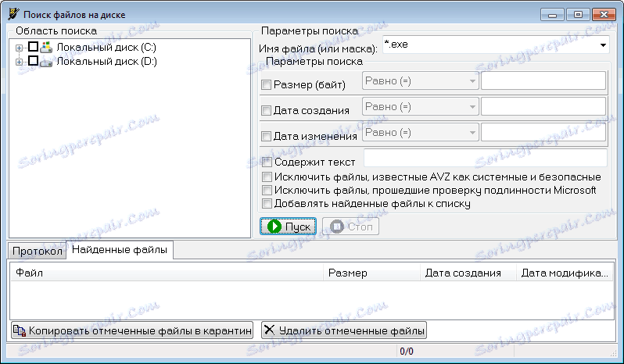Viewport: 624px width, 364px height.
Task: Open the Размер comparison dropdown Равно (=)
Action: pyautogui.click(x=420, y=81)
